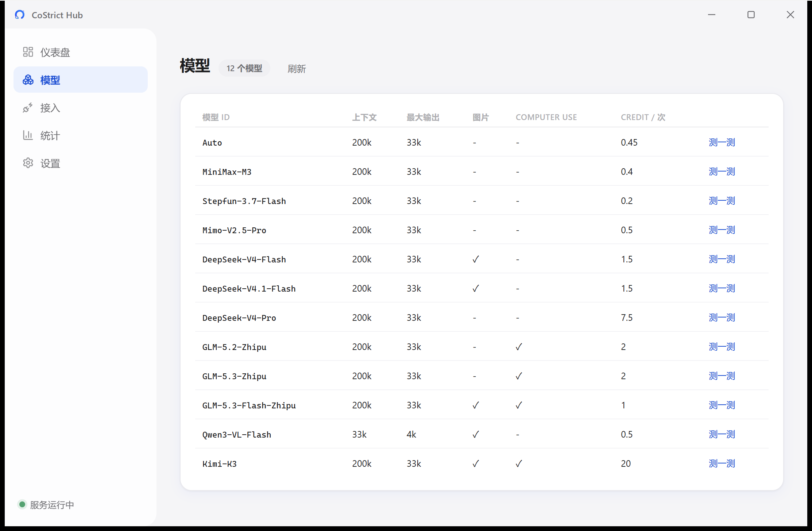
Task: Click the gear icon beside 设置
Action: pyautogui.click(x=28, y=163)
